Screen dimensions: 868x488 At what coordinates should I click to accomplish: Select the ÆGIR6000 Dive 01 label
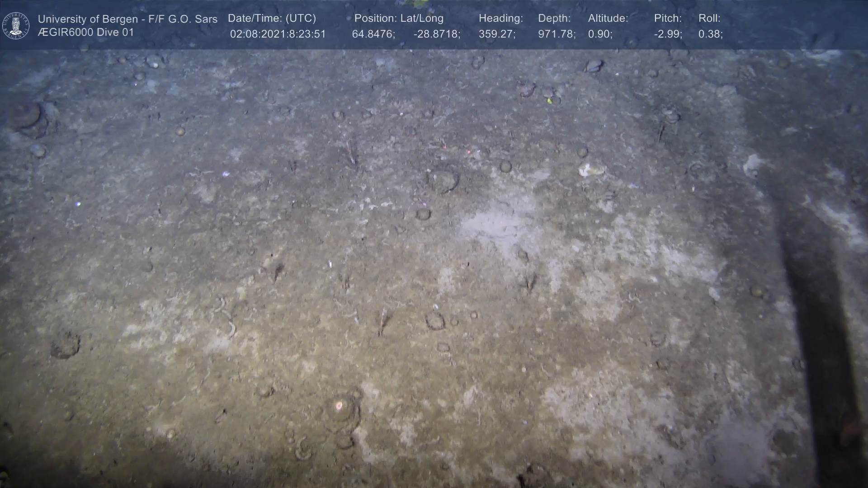86,33
